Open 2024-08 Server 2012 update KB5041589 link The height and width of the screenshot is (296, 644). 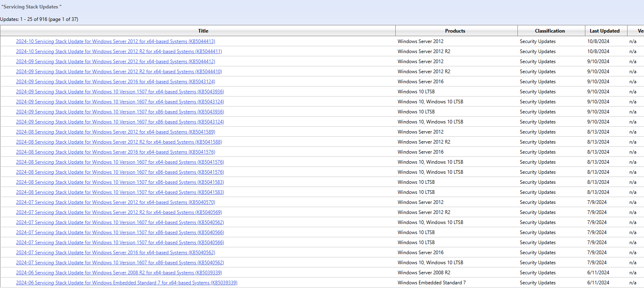[116, 132]
